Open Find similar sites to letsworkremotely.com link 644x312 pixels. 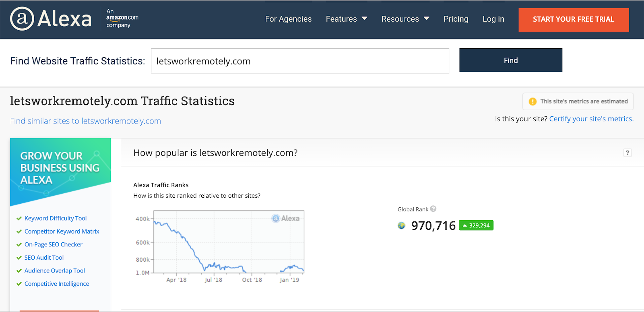[x=85, y=121]
